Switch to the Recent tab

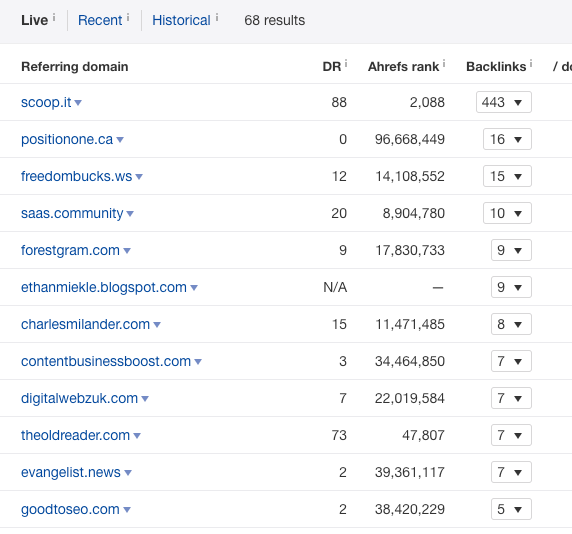[x=100, y=20]
